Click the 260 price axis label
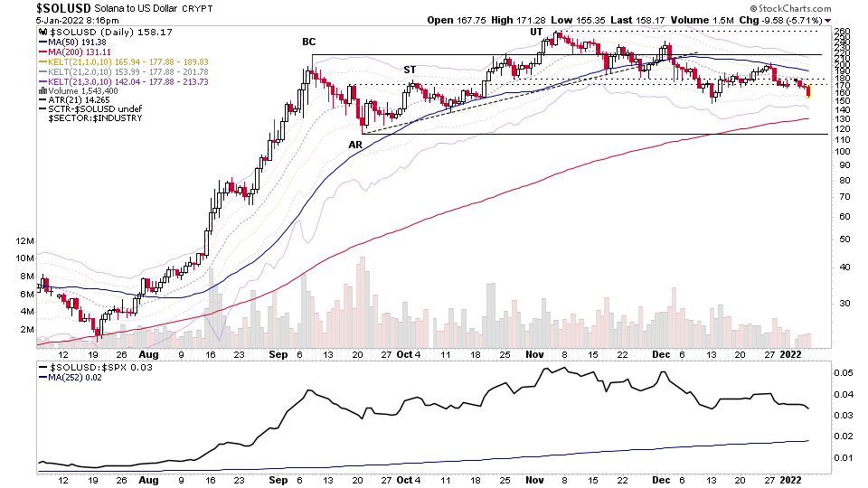 842,32
